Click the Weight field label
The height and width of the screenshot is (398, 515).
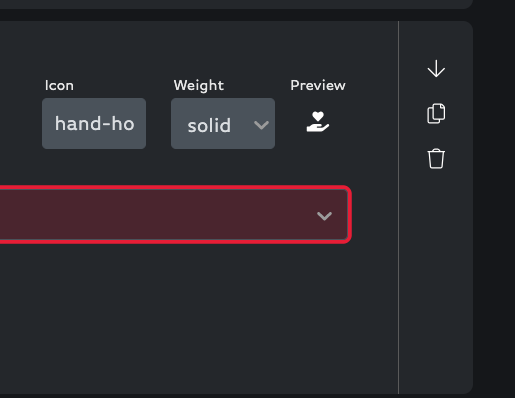point(199,86)
